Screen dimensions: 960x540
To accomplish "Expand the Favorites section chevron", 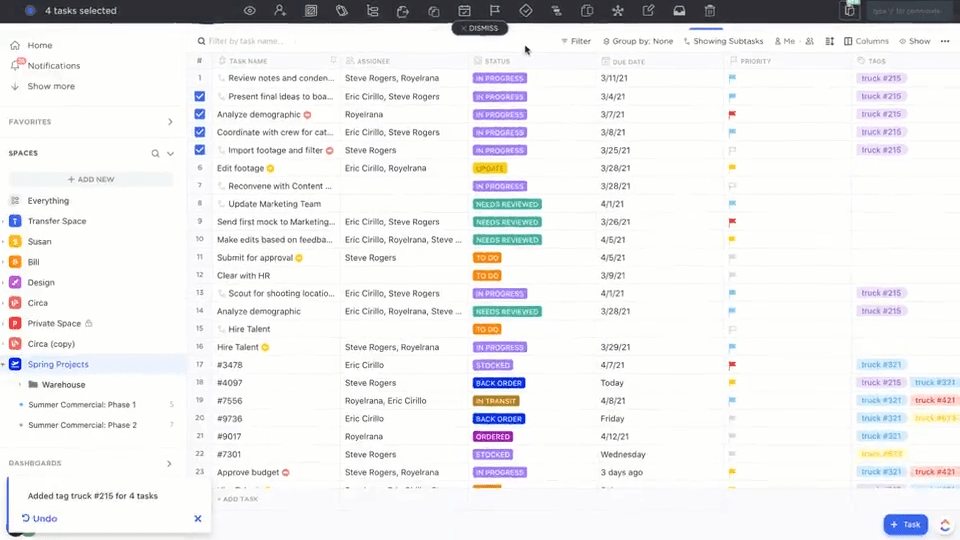I will pos(170,122).
